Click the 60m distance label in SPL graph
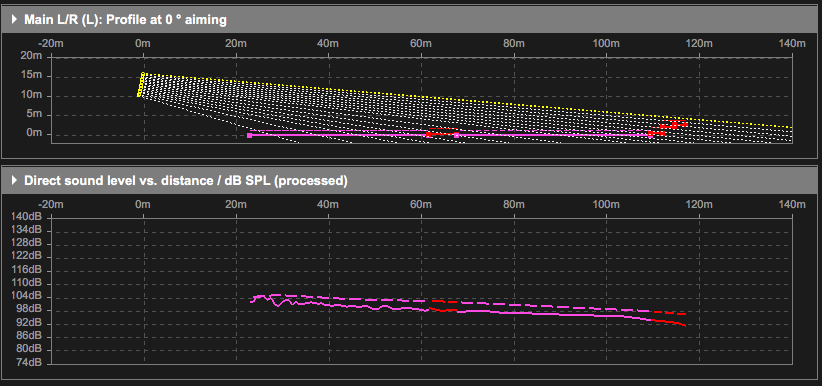The width and height of the screenshot is (822, 386). click(420, 205)
